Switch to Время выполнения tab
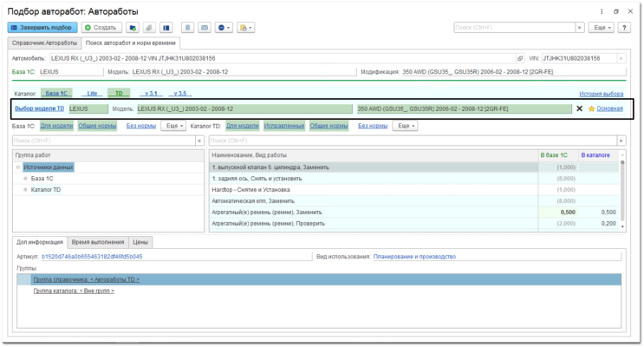Viewport: 644px width, 347px height. coord(98,242)
